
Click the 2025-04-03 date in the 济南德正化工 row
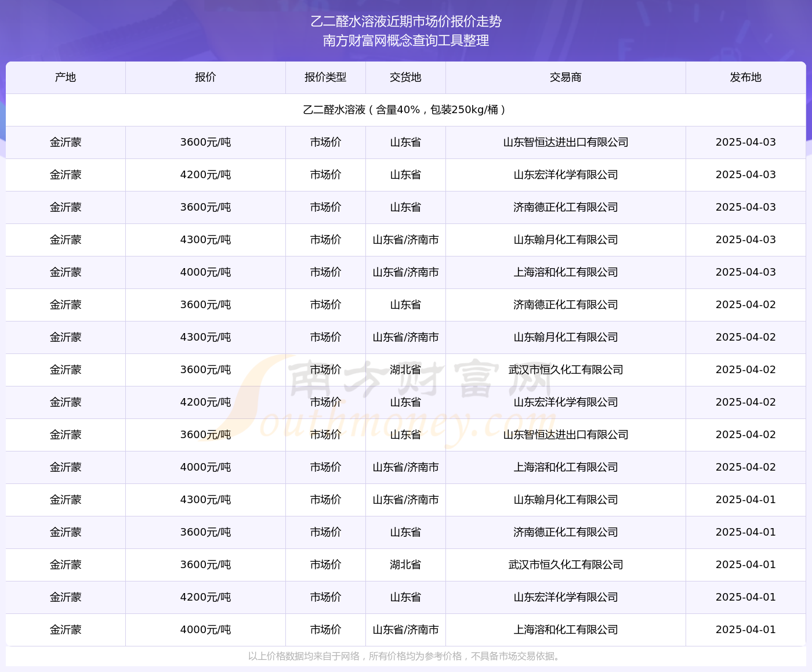click(746, 207)
